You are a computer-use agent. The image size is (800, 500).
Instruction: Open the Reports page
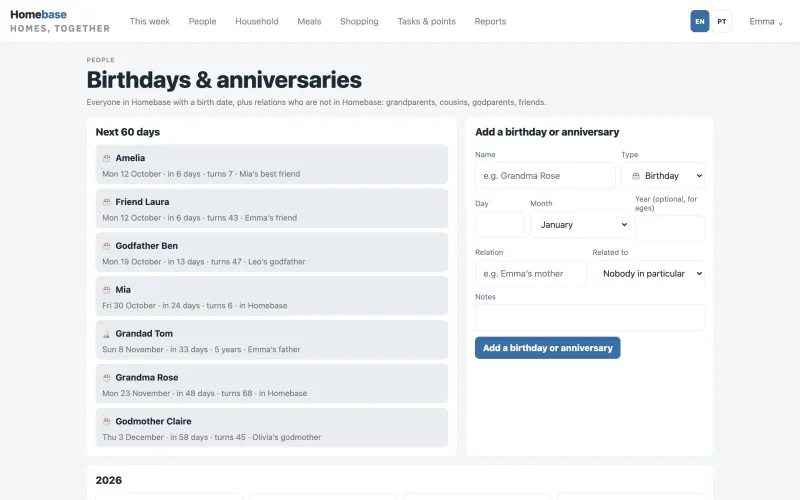490,21
